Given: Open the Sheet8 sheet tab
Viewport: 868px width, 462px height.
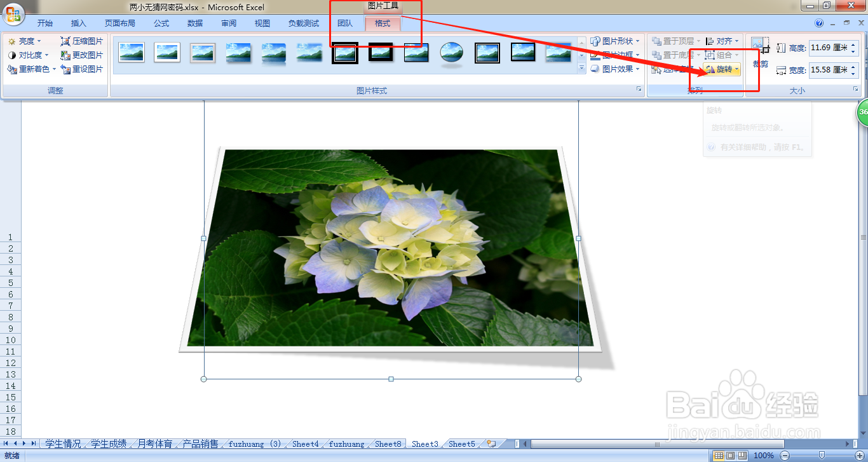Looking at the screenshot, I should 388,444.
